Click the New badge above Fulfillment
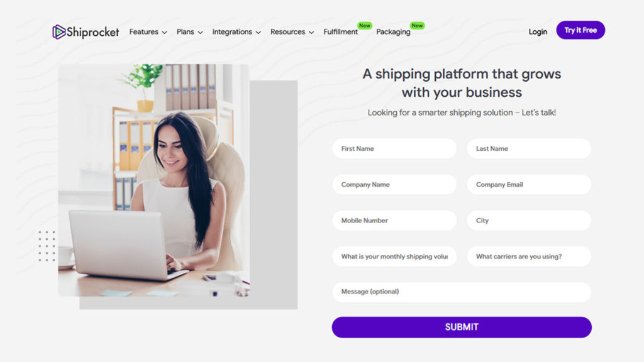The image size is (644, 362). pyautogui.click(x=365, y=25)
